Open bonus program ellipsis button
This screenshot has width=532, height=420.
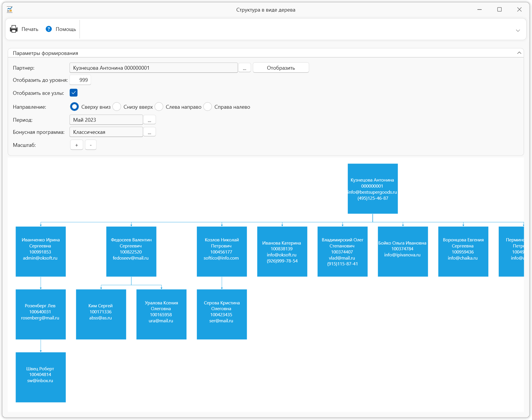pyautogui.click(x=149, y=132)
